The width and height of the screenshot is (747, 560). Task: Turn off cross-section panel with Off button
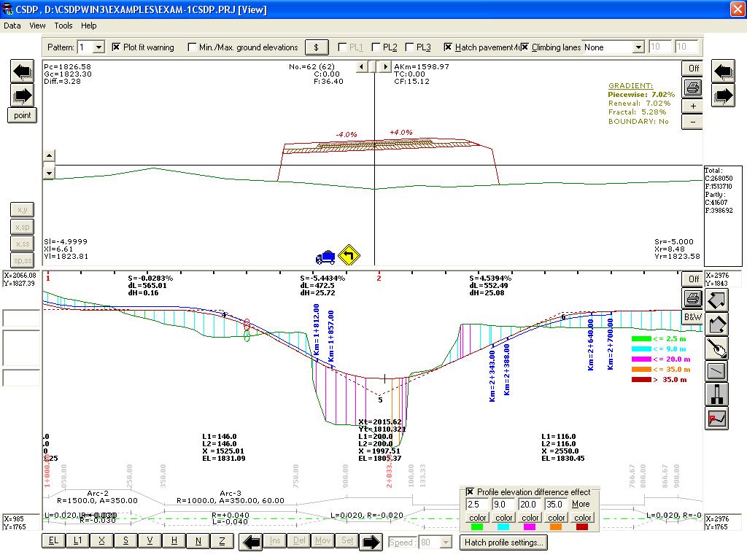[x=693, y=68]
